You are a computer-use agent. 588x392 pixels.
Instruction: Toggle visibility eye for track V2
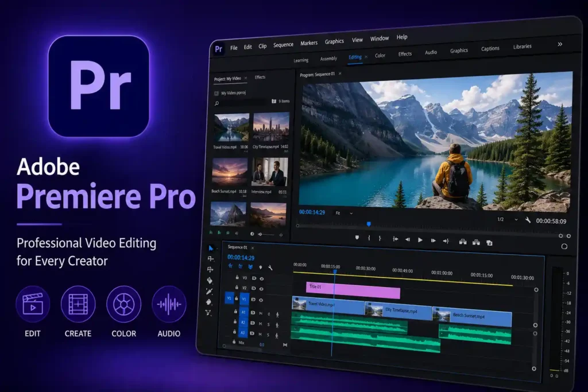[x=261, y=289]
